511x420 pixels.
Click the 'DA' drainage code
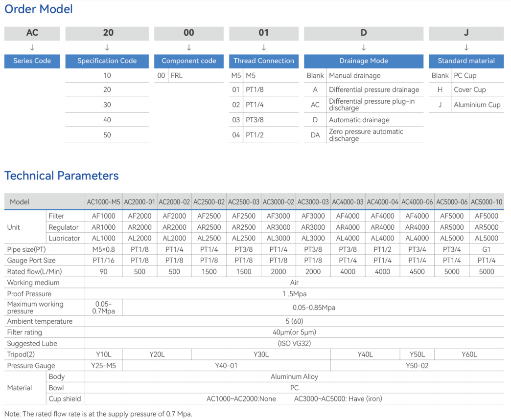tap(315, 135)
